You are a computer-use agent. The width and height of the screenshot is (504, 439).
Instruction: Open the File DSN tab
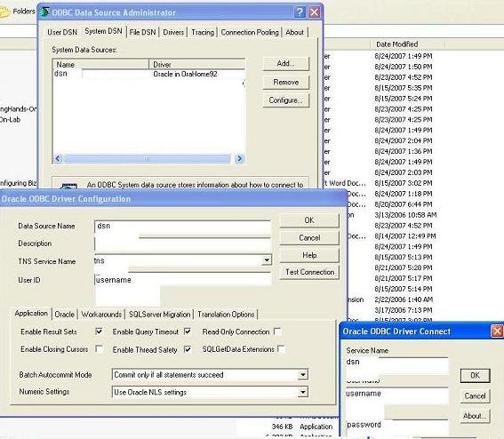(x=142, y=33)
